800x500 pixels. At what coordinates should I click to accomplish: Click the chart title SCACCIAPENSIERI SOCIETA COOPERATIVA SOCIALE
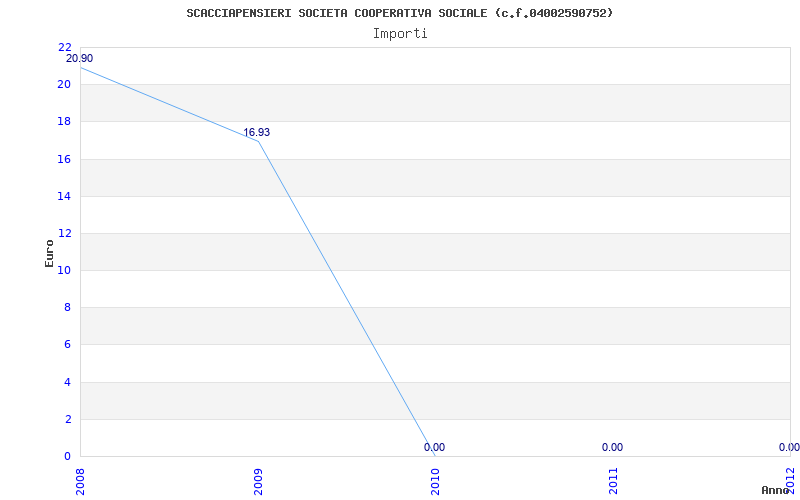point(399,13)
